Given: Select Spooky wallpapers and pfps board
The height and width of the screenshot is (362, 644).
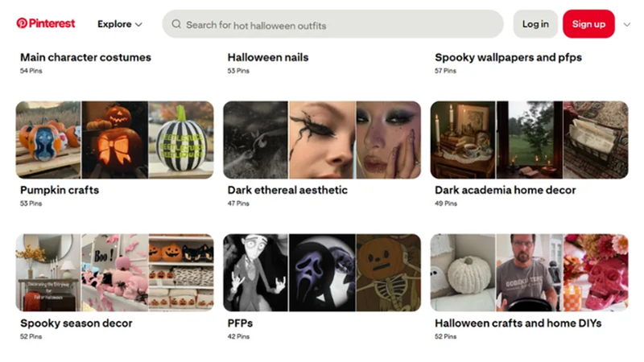Looking at the screenshot, I should pyautogui.click(x=508, y=57).
